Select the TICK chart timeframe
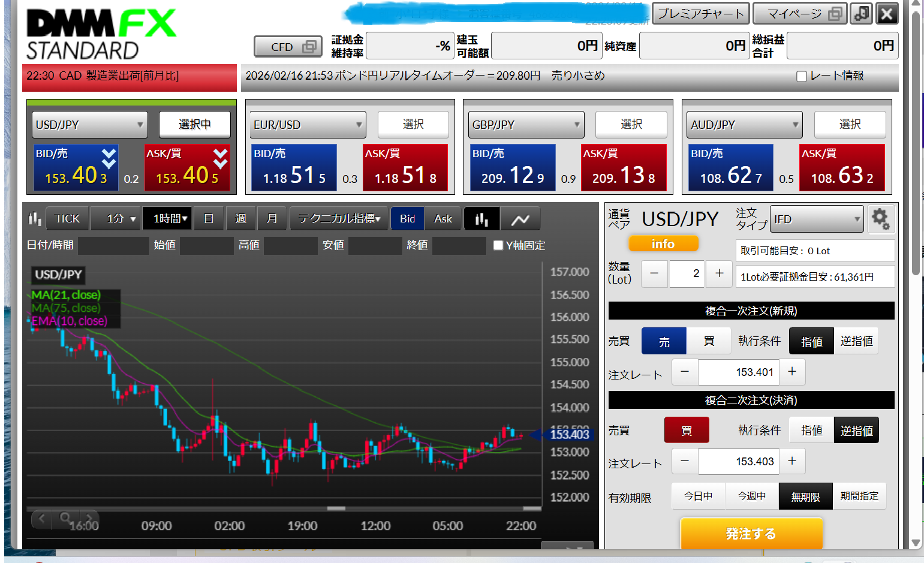The height and width of the screenshot is (563, 924). pyautogui.click(x=67, y=219)
